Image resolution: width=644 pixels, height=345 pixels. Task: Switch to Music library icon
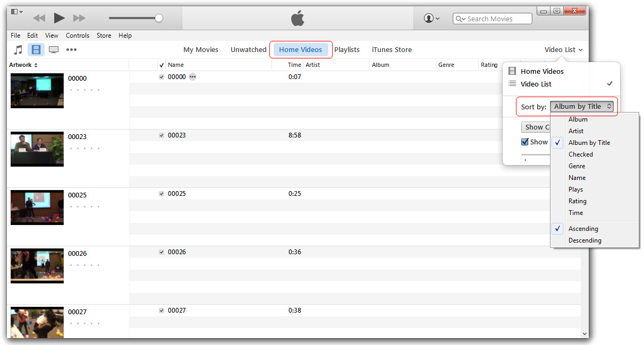click(18, 49)
